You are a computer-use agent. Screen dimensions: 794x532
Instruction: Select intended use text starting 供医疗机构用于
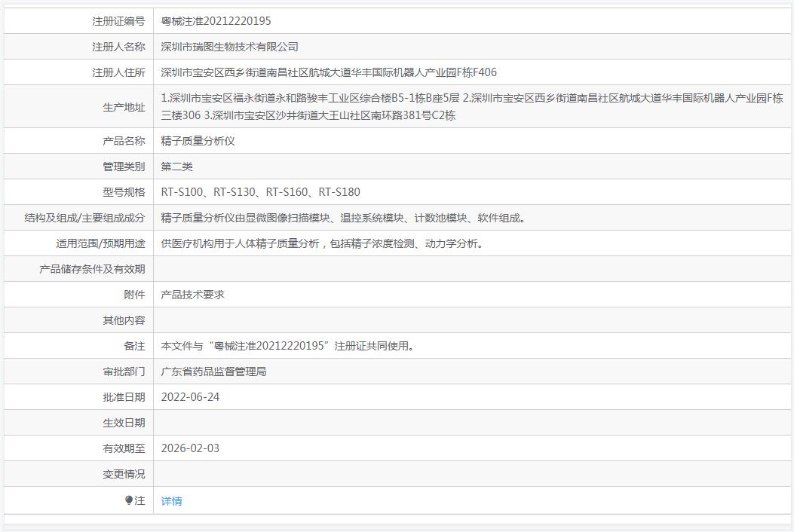(324, 243)
